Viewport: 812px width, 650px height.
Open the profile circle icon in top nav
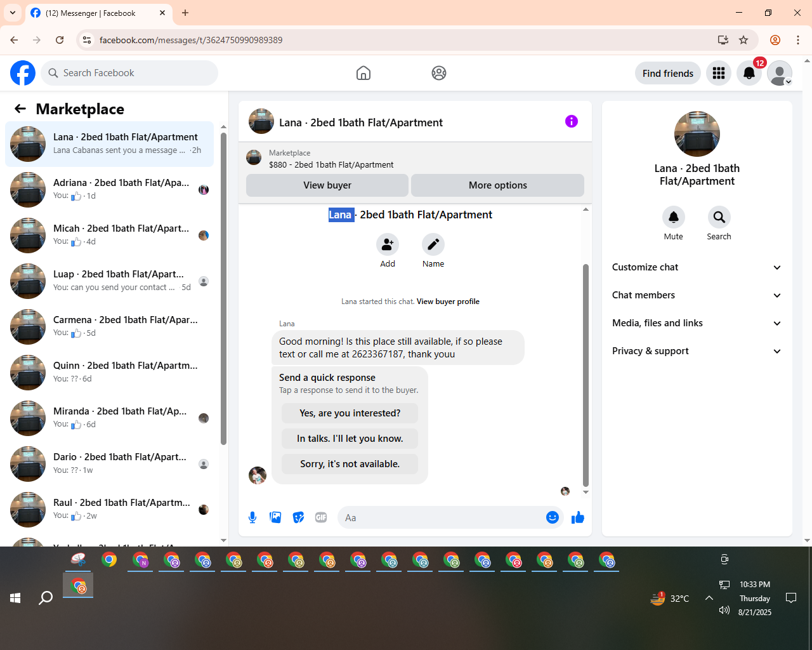pyautogui.click(x=439, y=73)
